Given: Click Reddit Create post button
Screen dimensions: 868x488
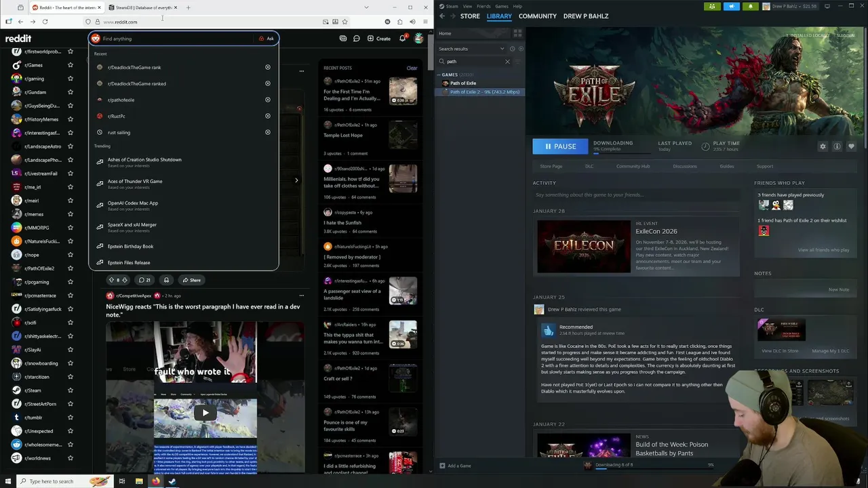Looking at the screenshot, I should click(x=379, y=39).
